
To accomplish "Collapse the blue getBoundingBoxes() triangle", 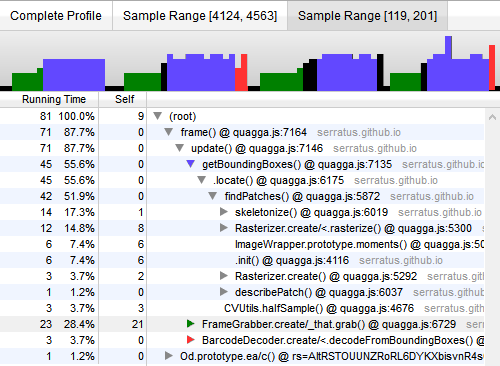I will click(x=191, y=164).
